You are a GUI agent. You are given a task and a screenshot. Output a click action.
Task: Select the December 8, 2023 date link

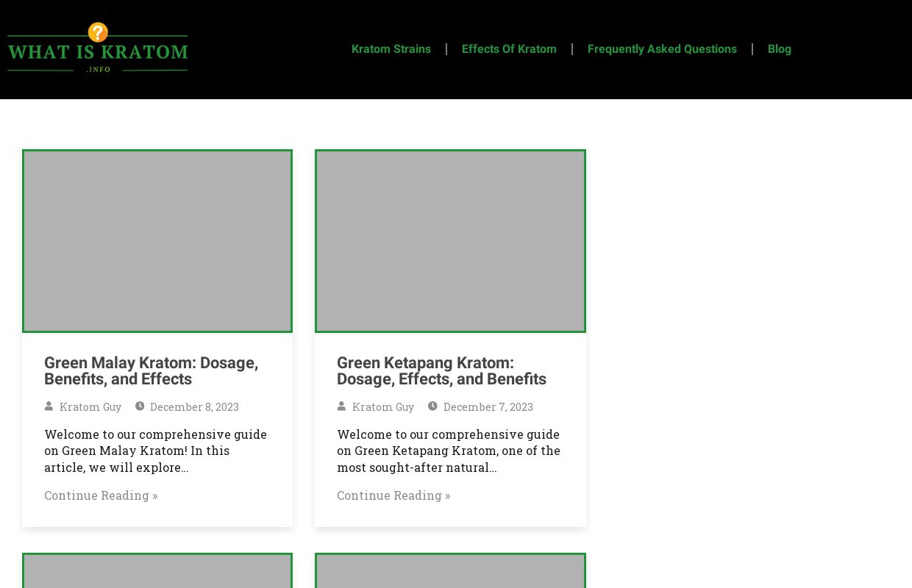194,406
